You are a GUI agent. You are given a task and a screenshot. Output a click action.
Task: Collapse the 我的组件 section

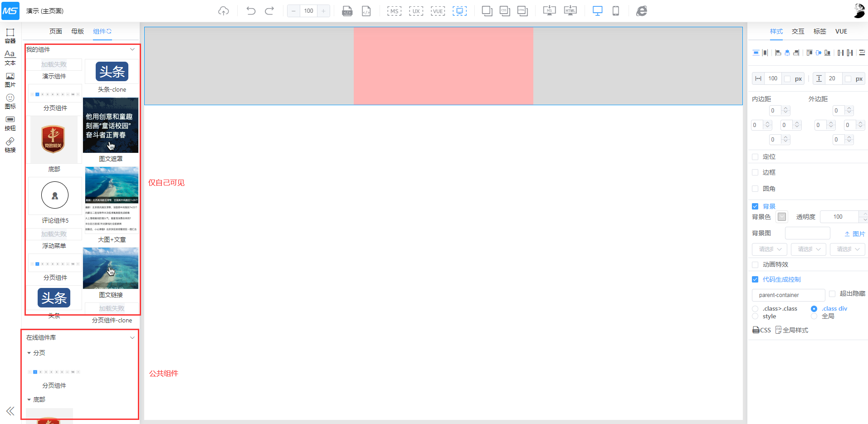coord(132,49)
